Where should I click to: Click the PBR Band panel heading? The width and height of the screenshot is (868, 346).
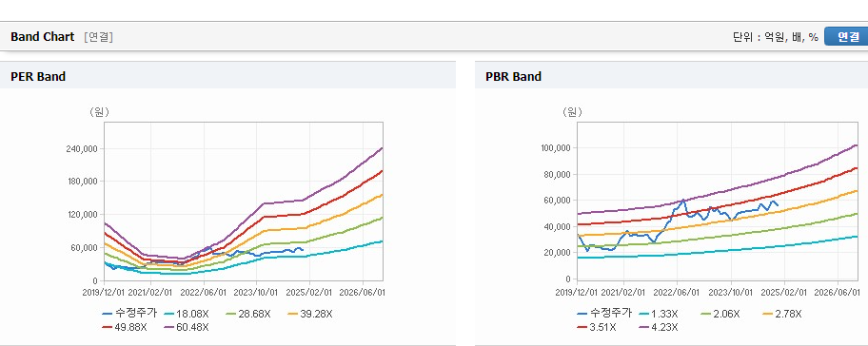(x=513, y=77)
